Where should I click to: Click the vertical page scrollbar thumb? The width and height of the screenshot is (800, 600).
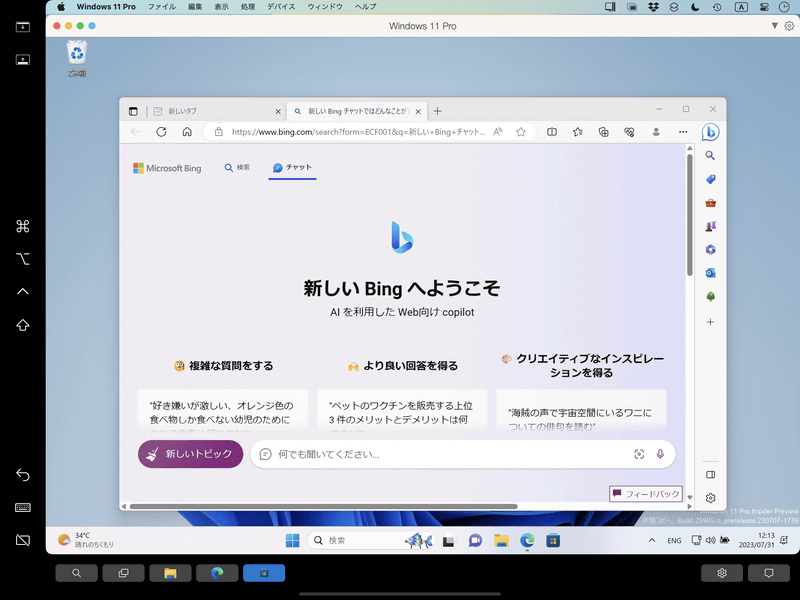pyautogui.click(x=690, y=214)
